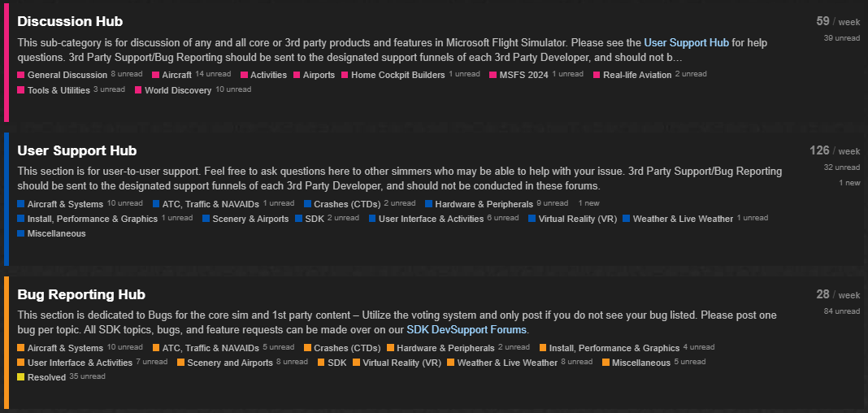This screenshot has height=413, width=868.
Task: Click pink square beside World Discovery
Action: pos(138,89)
